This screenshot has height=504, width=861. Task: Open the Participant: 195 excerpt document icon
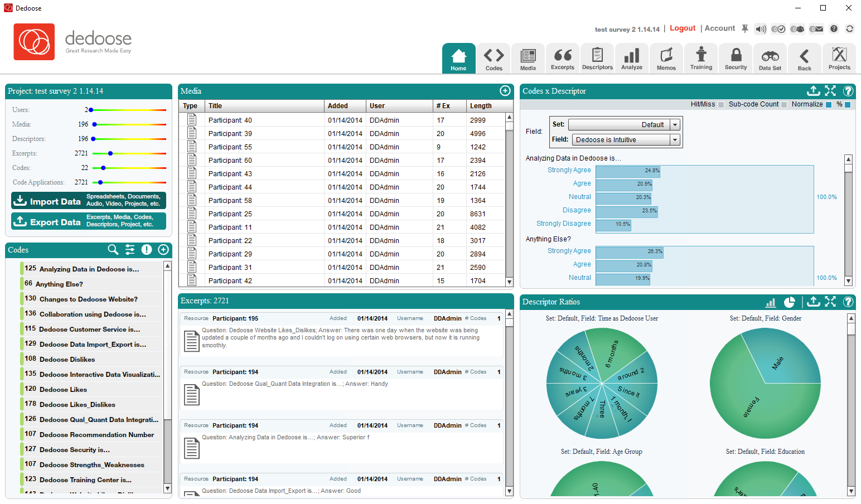pos(191,341)
